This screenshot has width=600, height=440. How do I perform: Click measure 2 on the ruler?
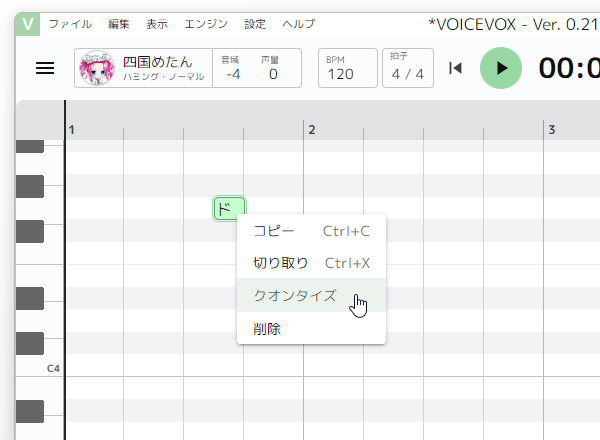(x=312, y=130)
